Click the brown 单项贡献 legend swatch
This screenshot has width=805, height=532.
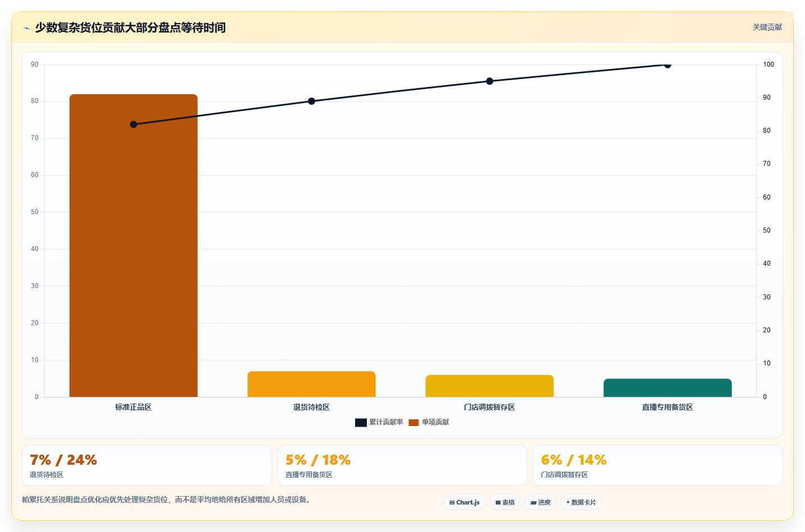[413, 423]
